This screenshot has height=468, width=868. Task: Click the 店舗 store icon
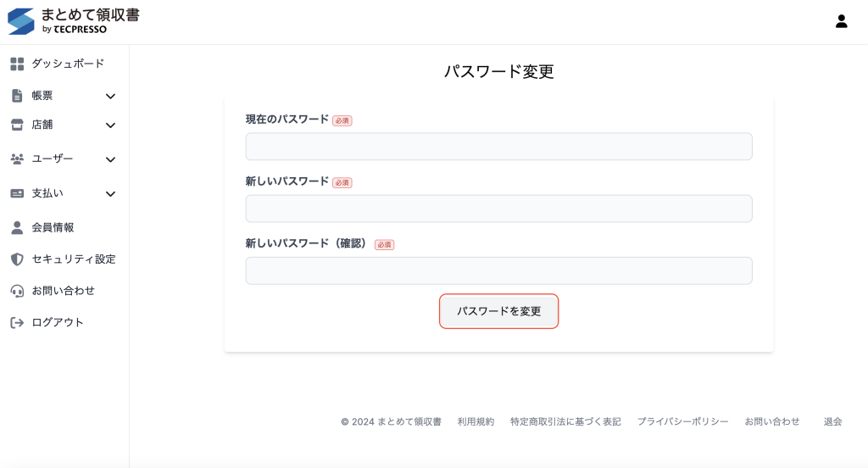(17, 125)
